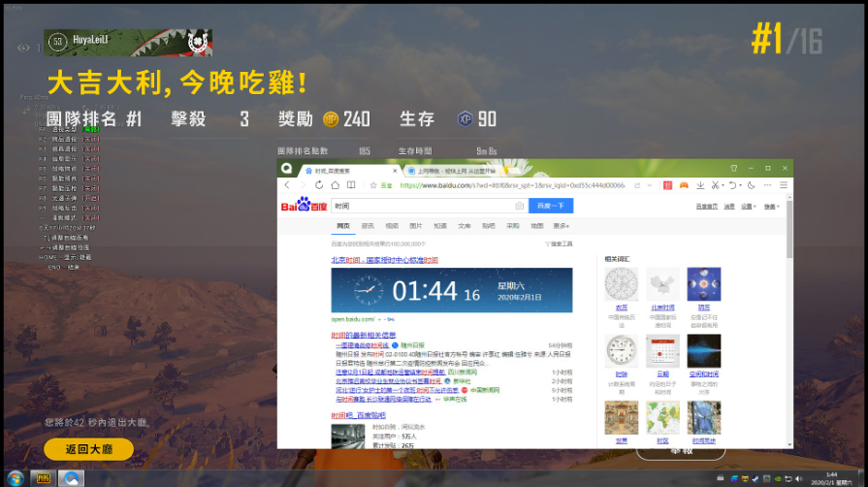Click the 百度一下 search button
The height and width of the screenshot is (487, 868).
551,206
